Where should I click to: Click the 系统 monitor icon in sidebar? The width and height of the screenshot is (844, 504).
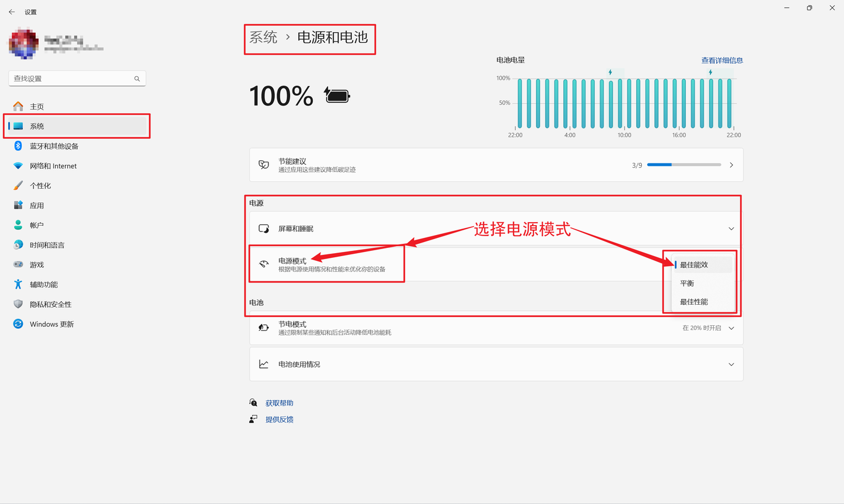tap(18, 126)
